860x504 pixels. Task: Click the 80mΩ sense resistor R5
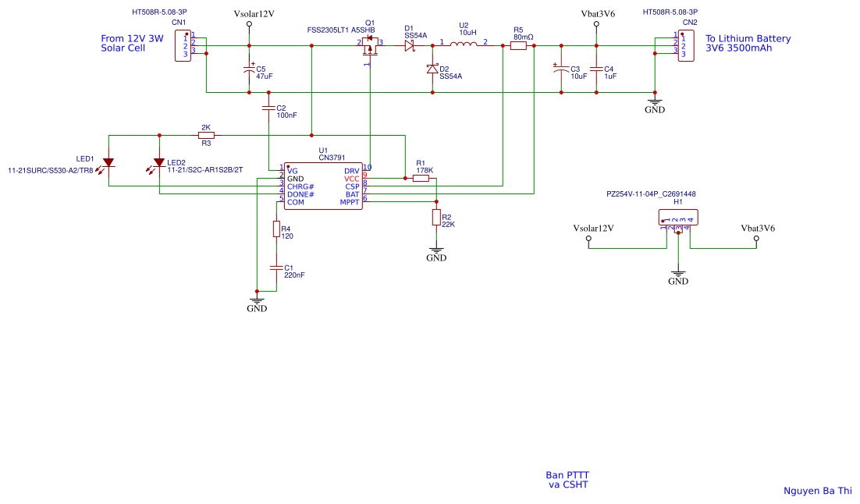[517, 44]
